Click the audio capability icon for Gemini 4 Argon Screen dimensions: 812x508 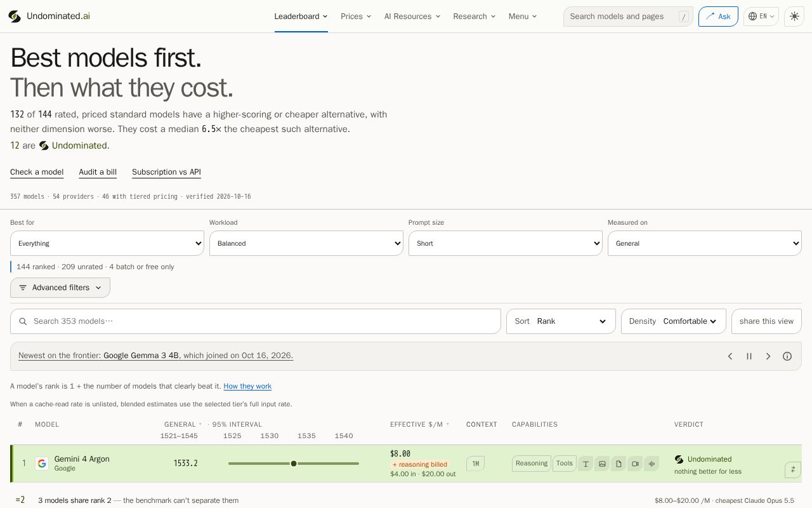pos(652,464)
